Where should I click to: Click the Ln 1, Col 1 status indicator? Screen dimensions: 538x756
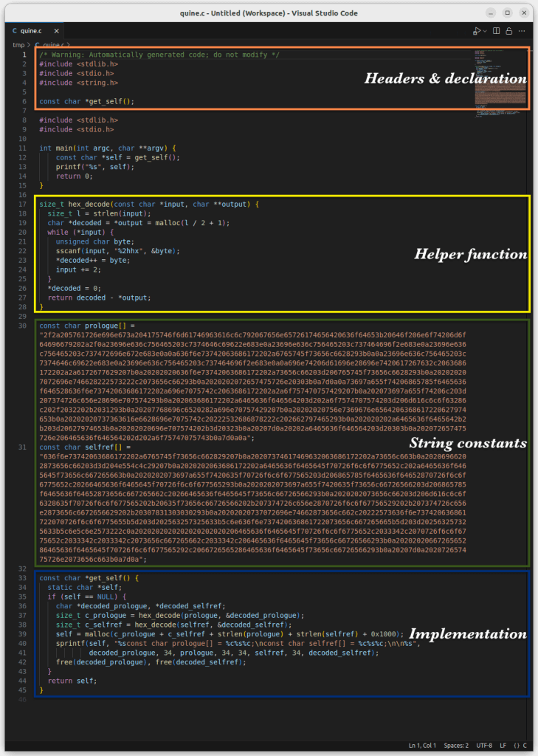[424, 745]
